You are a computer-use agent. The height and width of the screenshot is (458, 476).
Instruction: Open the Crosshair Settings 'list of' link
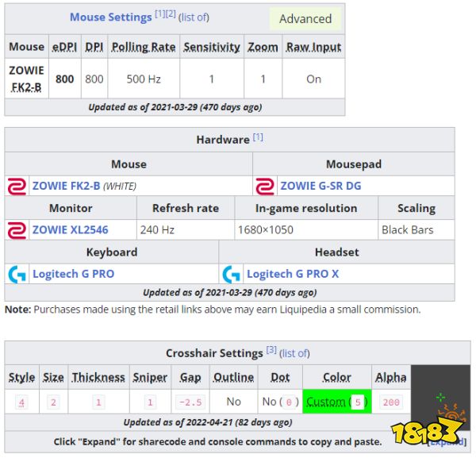(x=294, y=353)
